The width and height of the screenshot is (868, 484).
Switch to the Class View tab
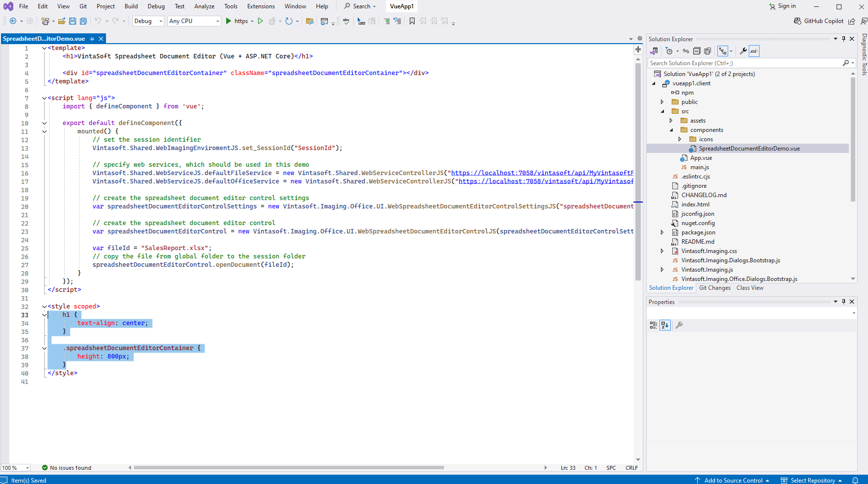click(x=750, y=288)
